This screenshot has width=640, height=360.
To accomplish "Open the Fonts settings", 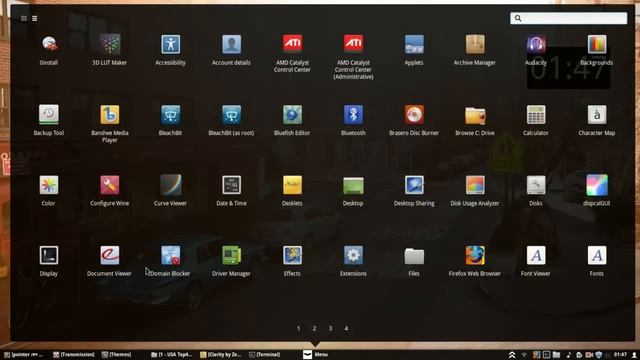I will [596, 261].
